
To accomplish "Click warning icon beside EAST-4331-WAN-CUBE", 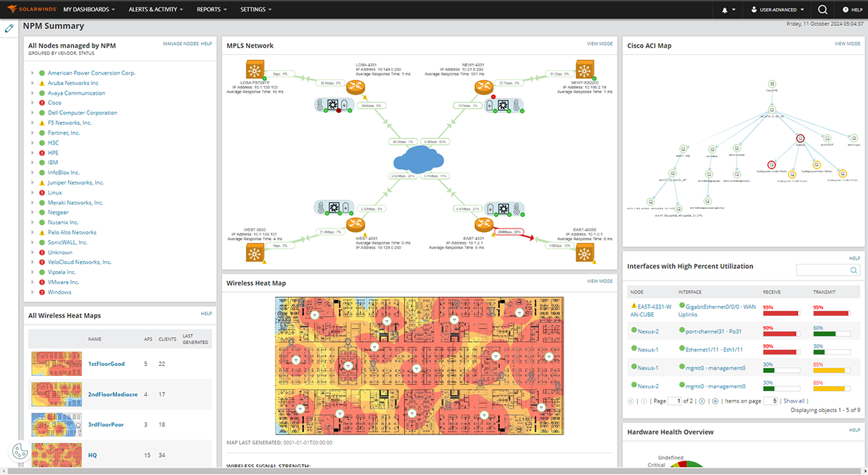I will click(x=634, y=307).
